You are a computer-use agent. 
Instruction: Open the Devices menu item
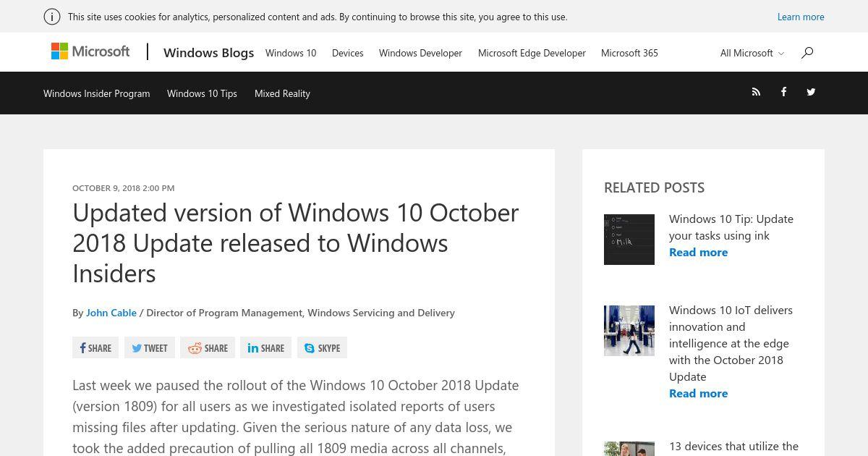[348, 53]
